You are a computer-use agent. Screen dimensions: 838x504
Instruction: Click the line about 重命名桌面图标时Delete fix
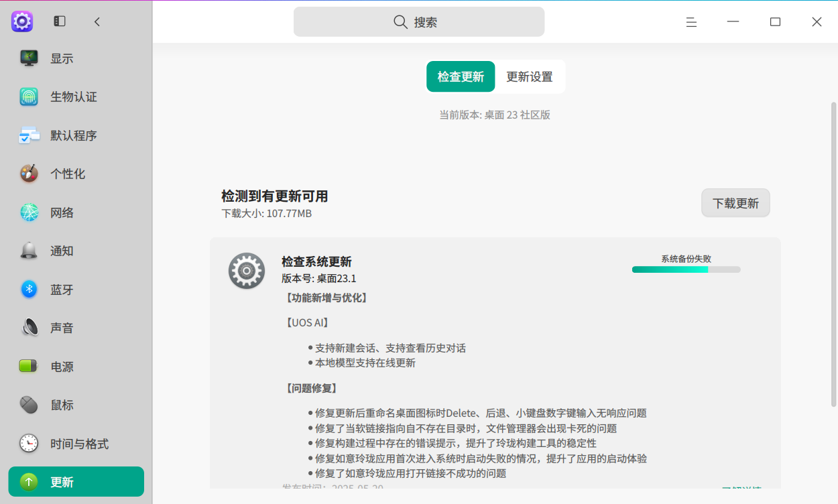click(x=481, y=414)
